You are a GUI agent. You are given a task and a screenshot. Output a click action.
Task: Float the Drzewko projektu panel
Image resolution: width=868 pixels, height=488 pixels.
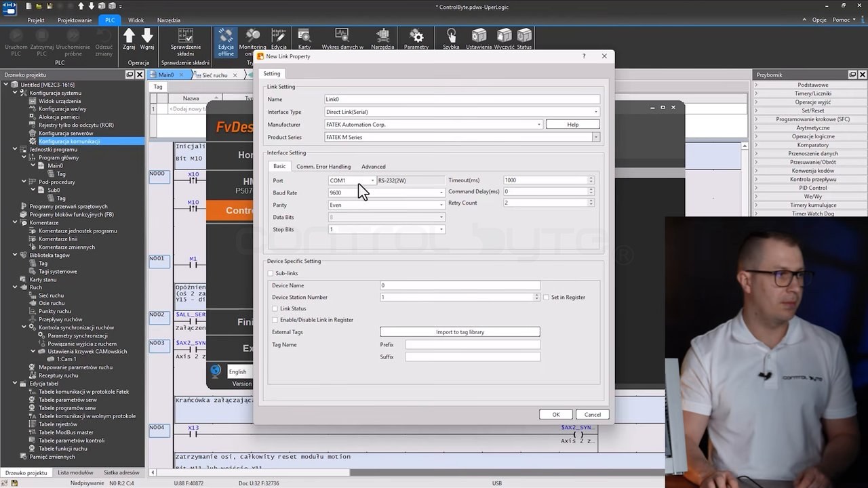(x=130, y=75)
